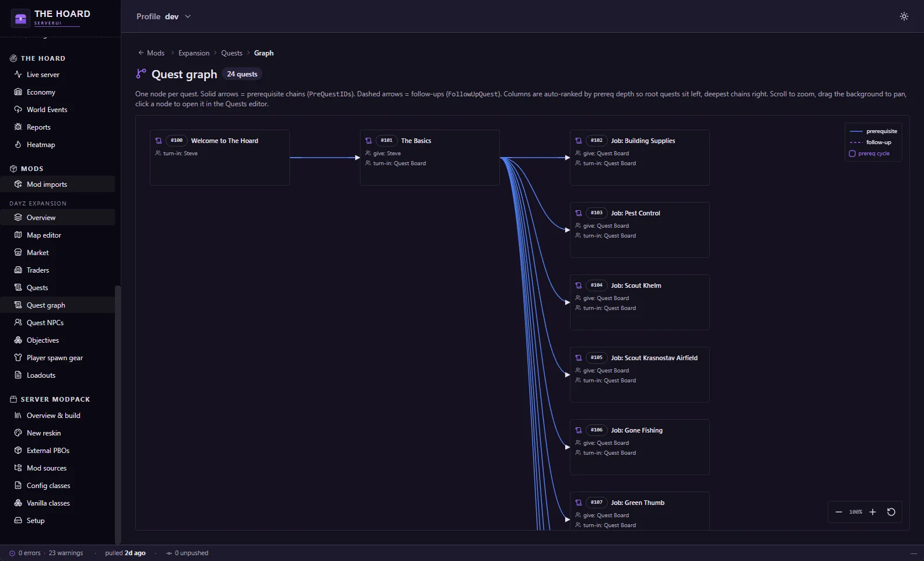This screenshot has height=561, width=924.
Task: Click the Player spawn gear shirt icon
Action: 18,358
